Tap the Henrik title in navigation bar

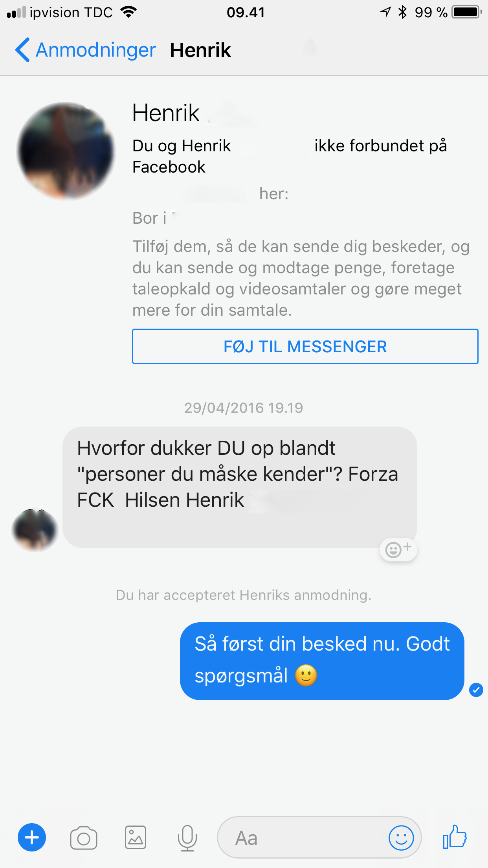[x=200, y=50]
